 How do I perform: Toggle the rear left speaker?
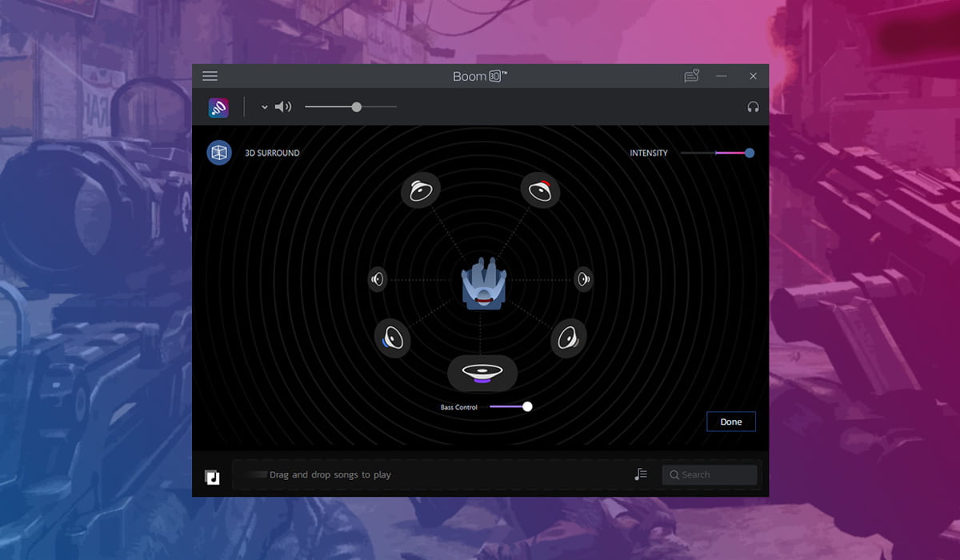pos(393,338)
